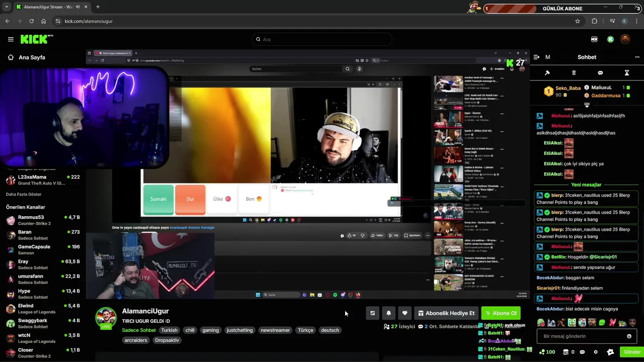Click the hourglass icon in chat toolbar
This screenshot has width=644, height=362.
(x=627, y=73)
